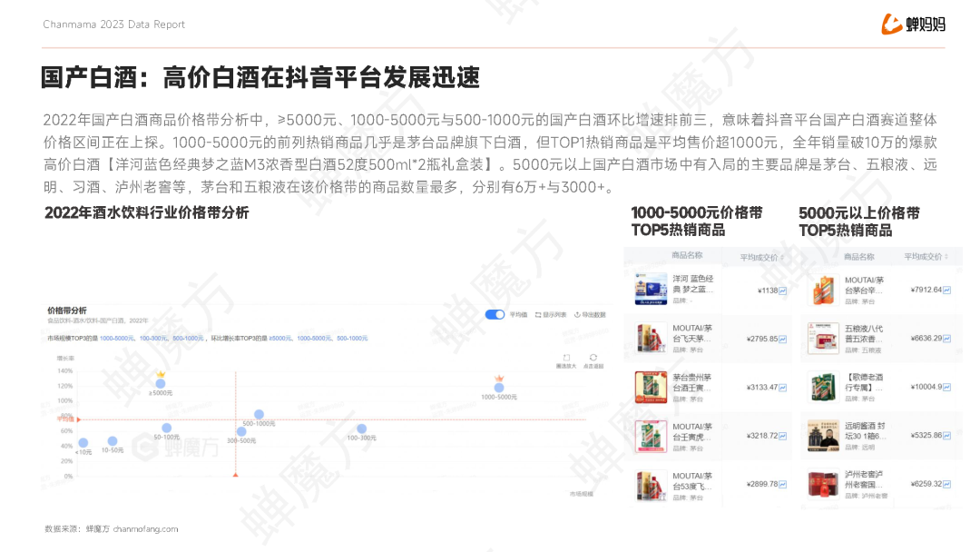
Task: Open MOUTAI/茅台飞天茅 product thumbnail
Action: click(651, 339)
